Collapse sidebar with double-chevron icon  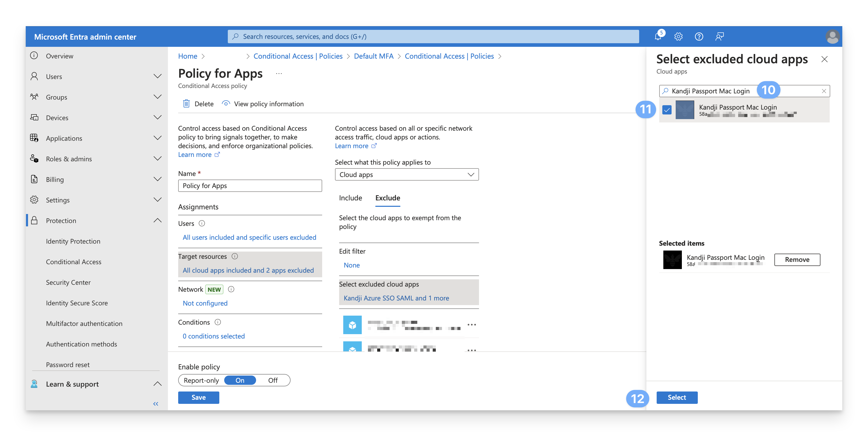tap(156, 404)
